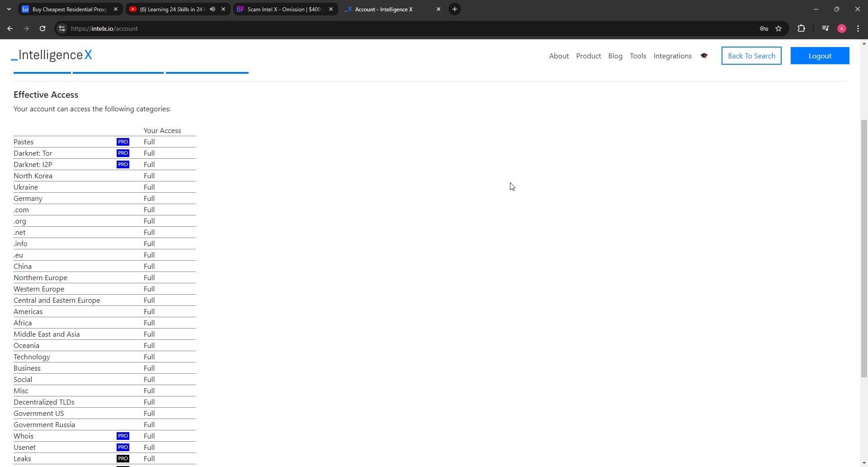Image resolution: width=868 pixels, height=467 pixels.
Task: Open the Integrations nav link
Action: tap(672, 56)
